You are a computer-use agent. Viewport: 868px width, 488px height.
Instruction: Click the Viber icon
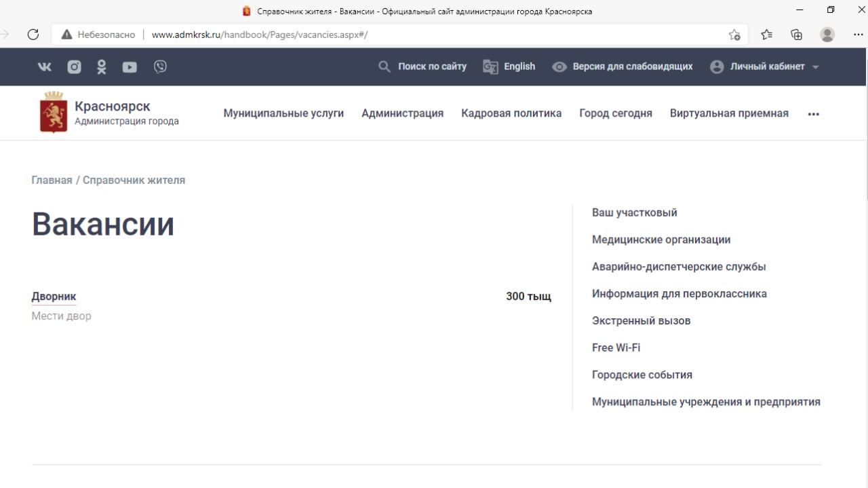[160, 67]
